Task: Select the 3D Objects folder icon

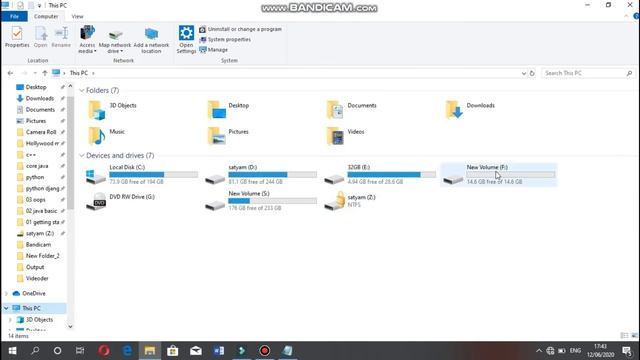Action: pyautogui.click(x=97, y=110)
